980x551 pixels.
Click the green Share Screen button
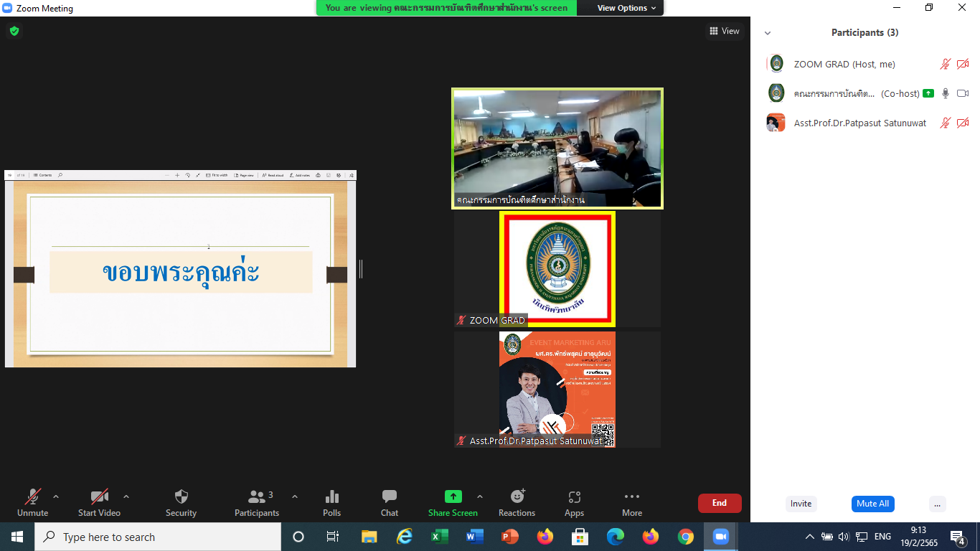coord(453,502)
